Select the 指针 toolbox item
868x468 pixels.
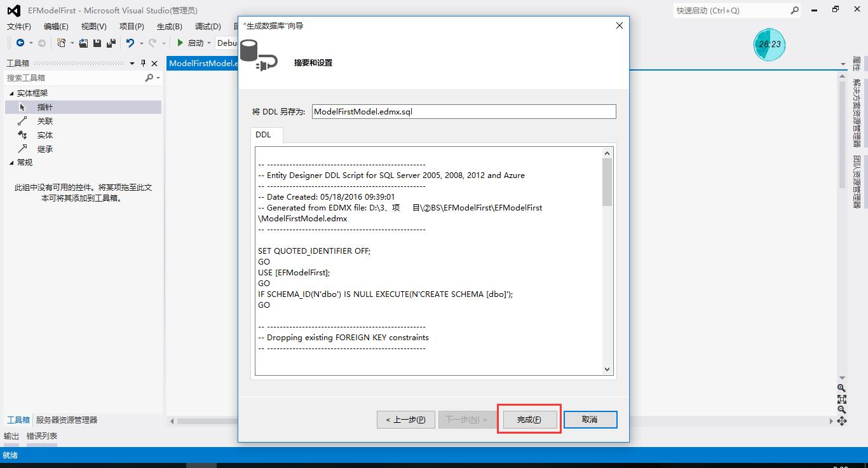[x=83, y=107]
